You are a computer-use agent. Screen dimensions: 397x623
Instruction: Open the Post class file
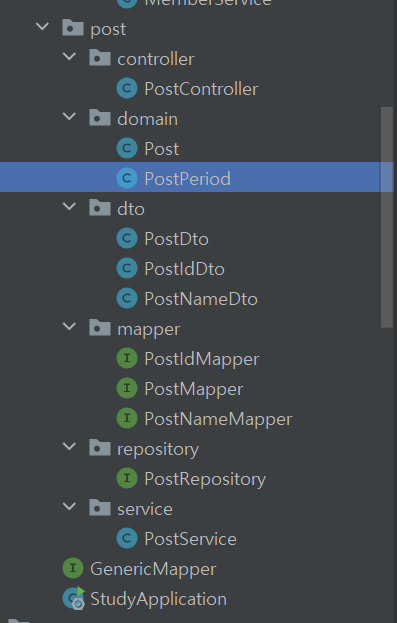point(162,149)
